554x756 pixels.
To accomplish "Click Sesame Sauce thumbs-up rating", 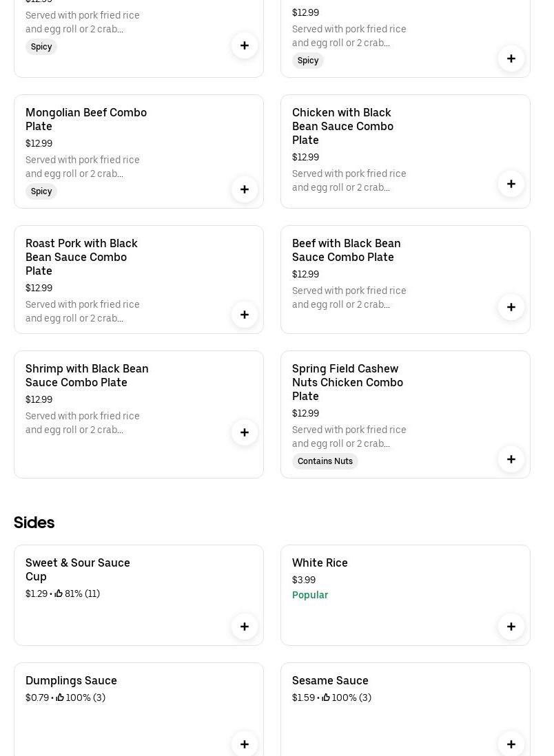I will tap(347, 697).
